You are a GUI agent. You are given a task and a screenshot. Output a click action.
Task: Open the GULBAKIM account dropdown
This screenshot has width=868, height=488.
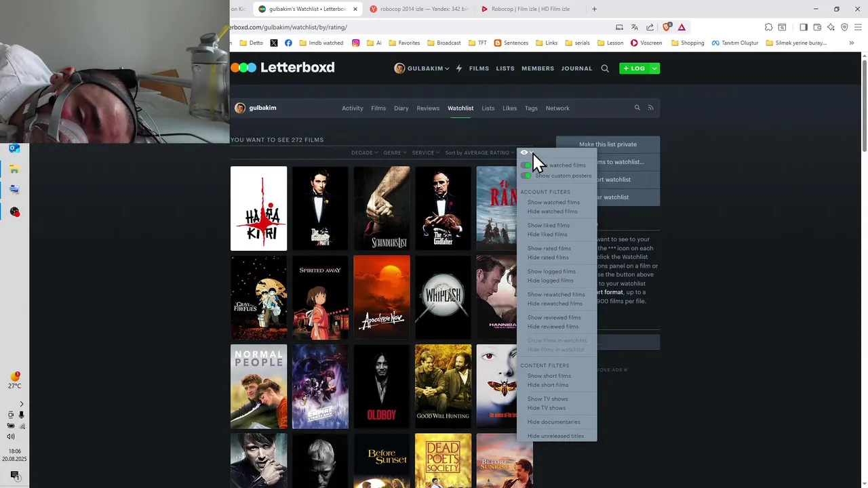422,68
